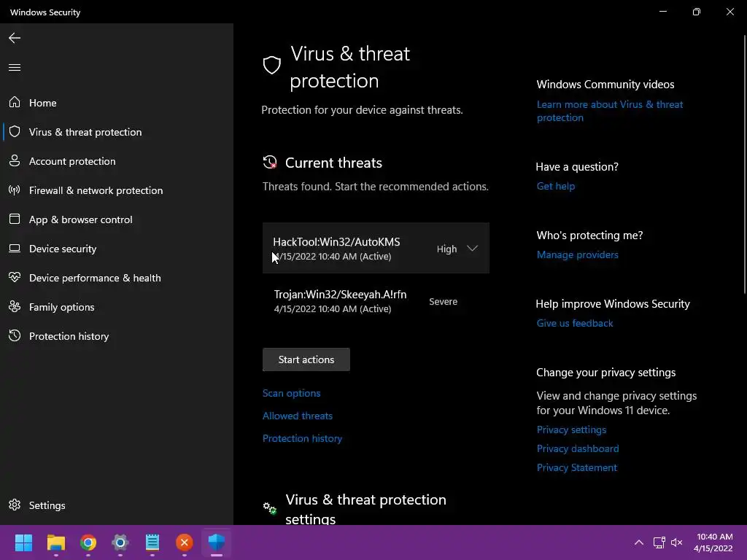Image resolution: width=747 pixels, height=560 pixels.
Task: Open Windows Start menu
Action: coord(23,542)
